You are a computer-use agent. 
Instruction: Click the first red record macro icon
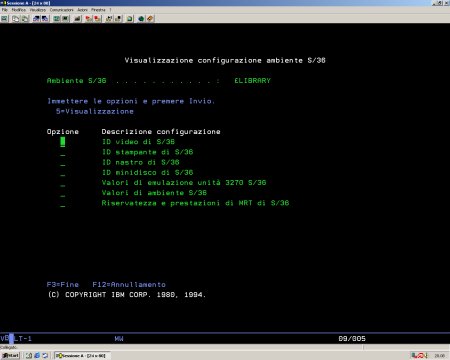tap(88, 19)
